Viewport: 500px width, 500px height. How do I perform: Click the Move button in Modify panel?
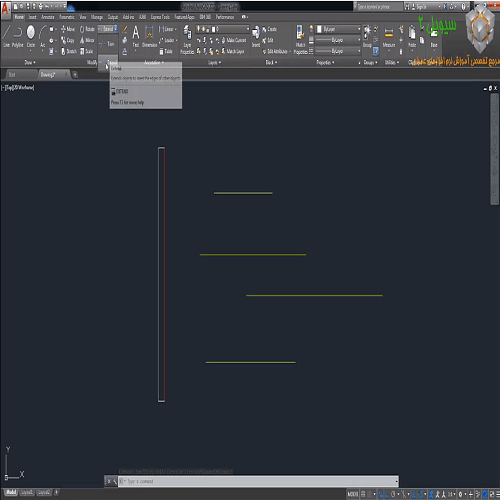pos(68,29)
